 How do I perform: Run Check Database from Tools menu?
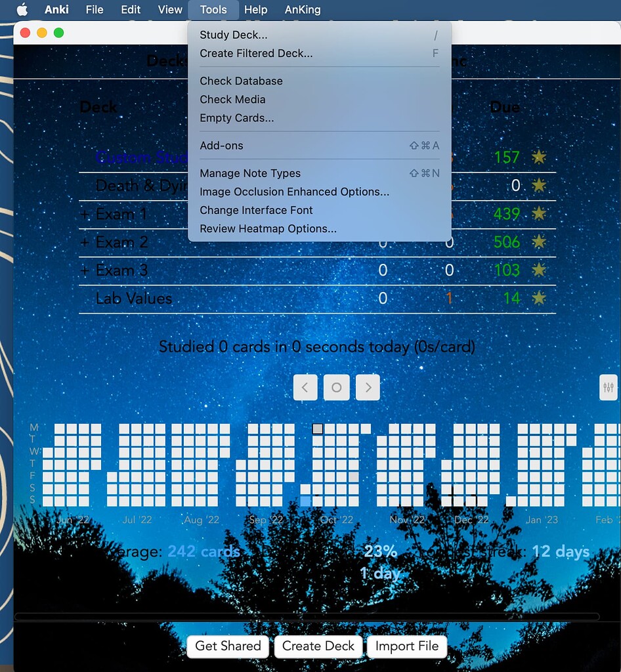pyautogui.click(x=240, y=81)
